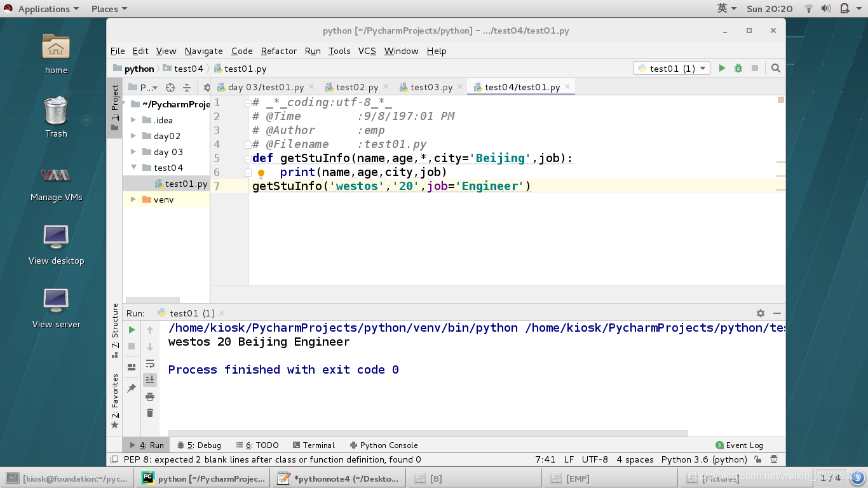868x488 pixels.
Task: Open the Places menu in the top bar
Action: [x=109, y=9]
